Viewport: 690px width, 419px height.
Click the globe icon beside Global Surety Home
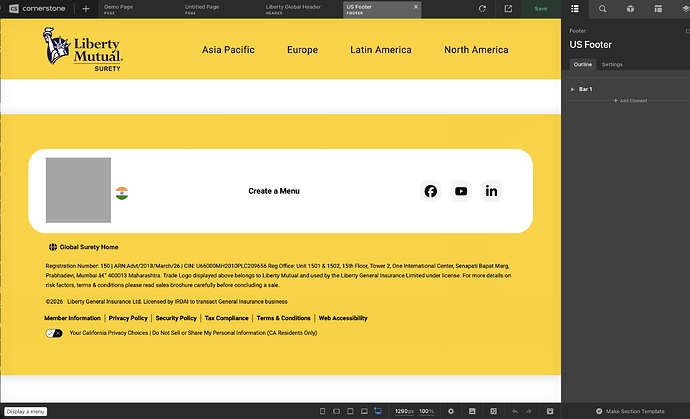click(x=53, y=247)
